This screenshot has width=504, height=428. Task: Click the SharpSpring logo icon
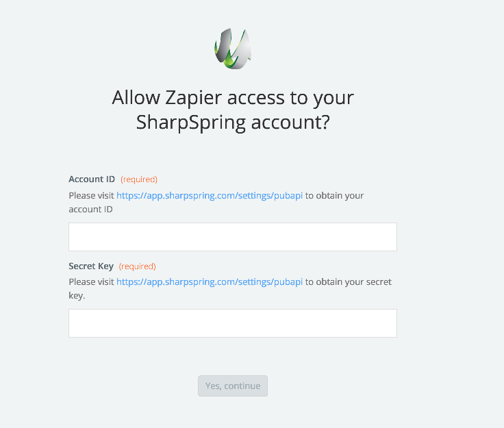tap(233, 49)
